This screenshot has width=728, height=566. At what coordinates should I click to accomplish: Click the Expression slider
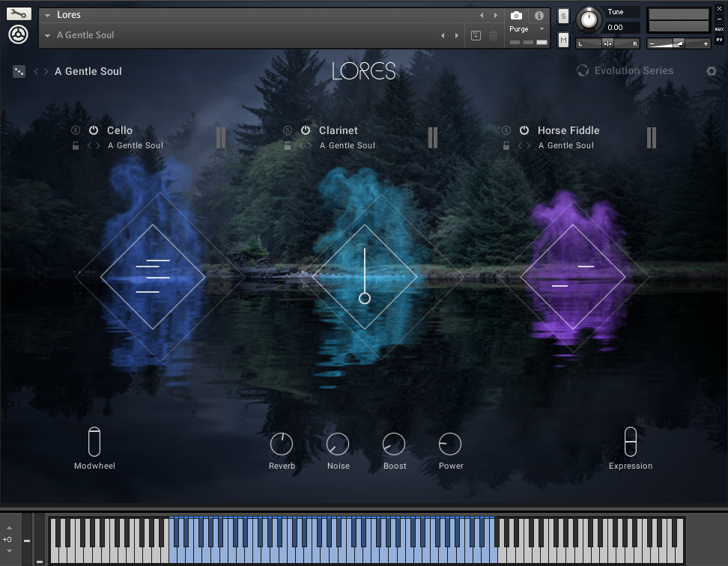(x=631, y=442)
